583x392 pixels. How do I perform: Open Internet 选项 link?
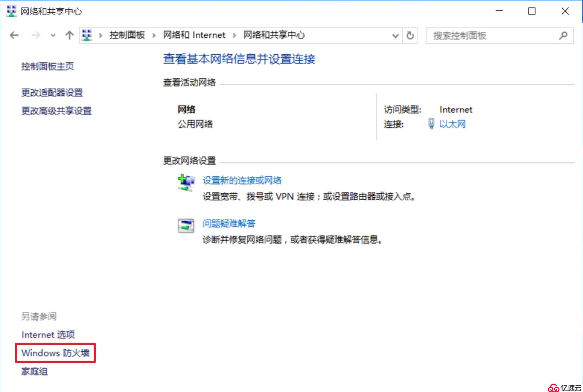48,335
